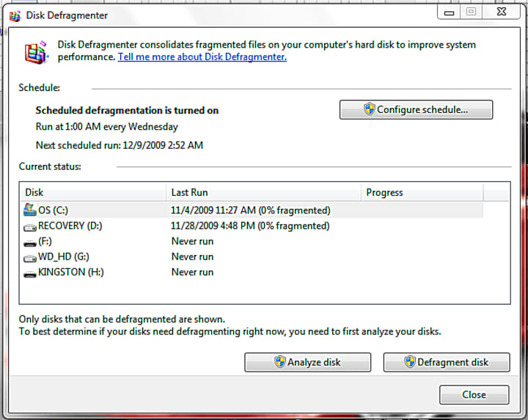
Task: Click Never run entry for KINGSTON (H:)
Action: point(192,272)
